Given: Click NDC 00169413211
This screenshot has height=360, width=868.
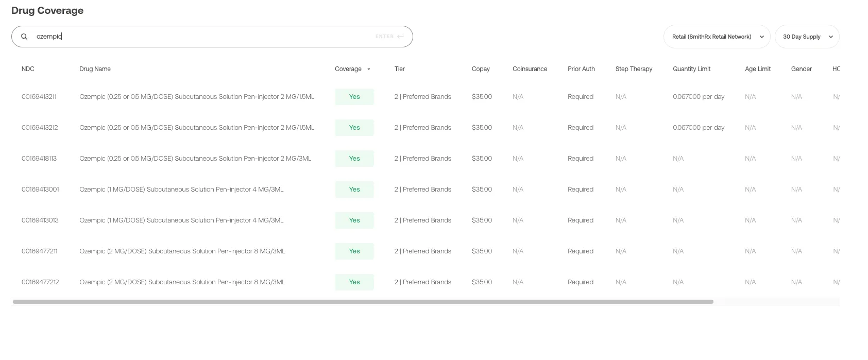Looking at the screenshot, I should pyautogui.click(x=39, y=97).
